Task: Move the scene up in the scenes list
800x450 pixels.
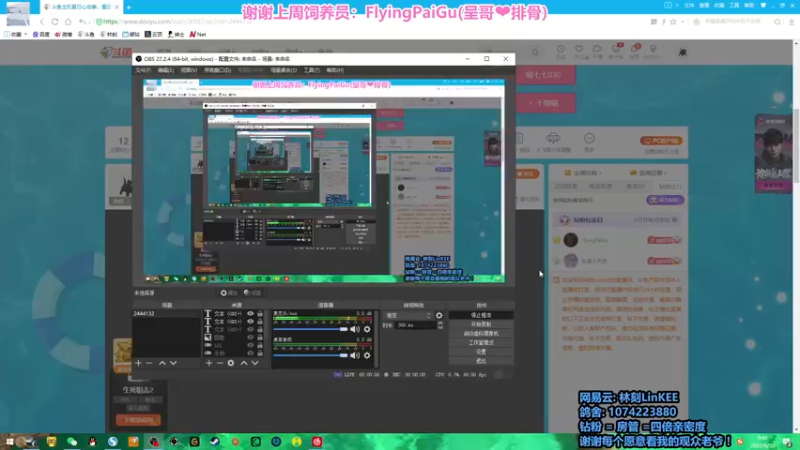Action: coord(162,363)
